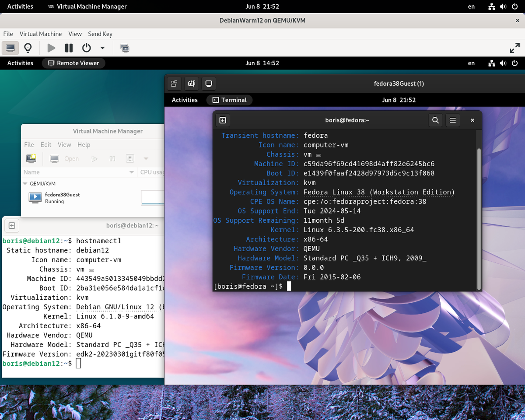The width and height of the screenshot is (525, 420).
Task: Open the Edit menu in Virtual Machine Manager
Action: click(x=46, y=144)
